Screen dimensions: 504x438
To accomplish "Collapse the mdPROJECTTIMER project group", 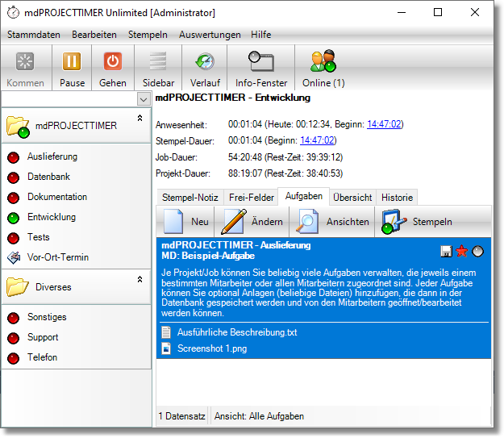I will pyautogui.click(x=140, y=119).
